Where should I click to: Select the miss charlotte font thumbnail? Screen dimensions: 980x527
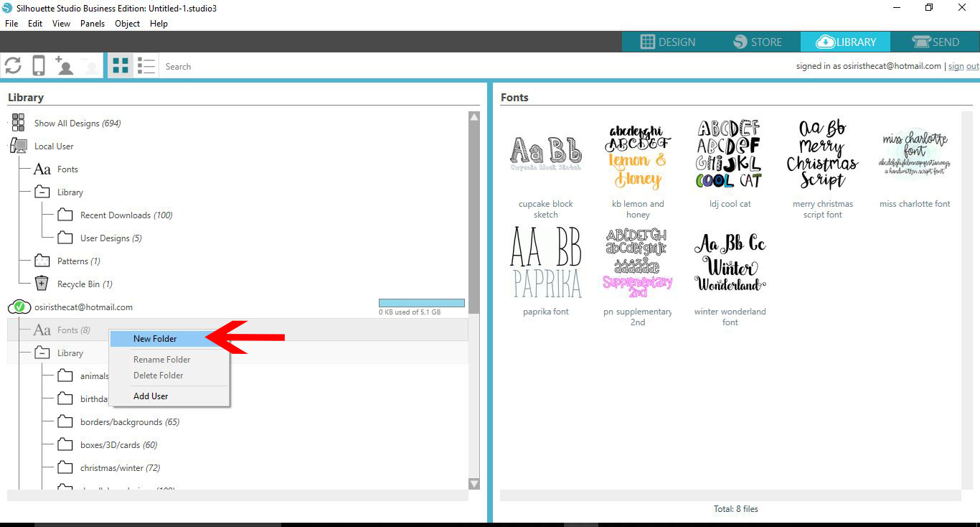pos(915,154)
